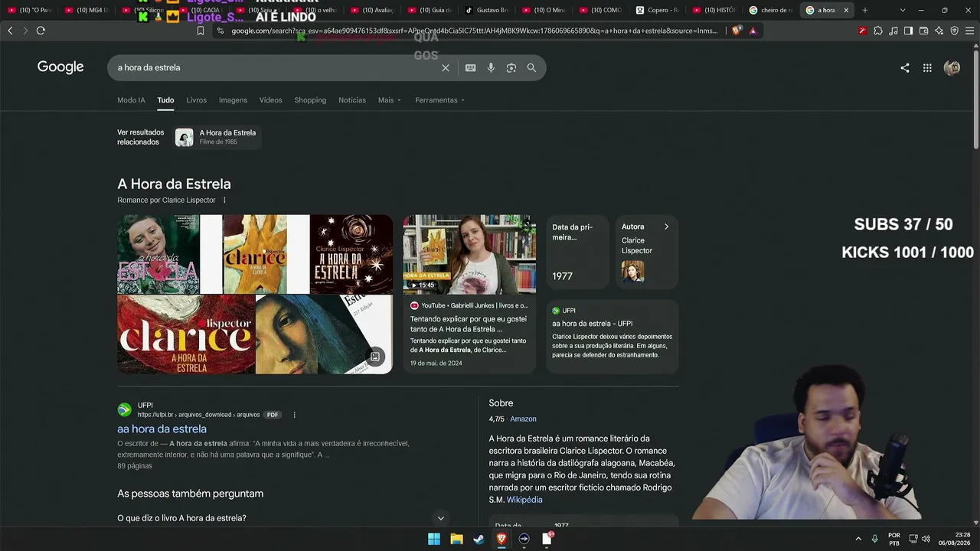
Task: Go forward to the next page
Action: [x=25, y=31]
